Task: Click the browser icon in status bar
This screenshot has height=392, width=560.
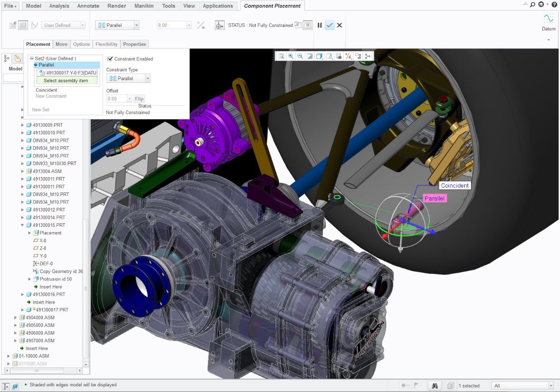Action: pyautogui.click(x=15, y=386)
